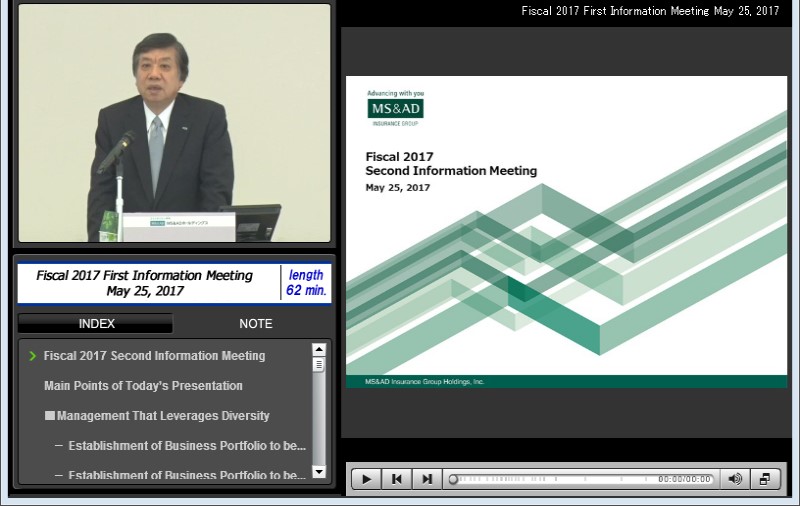Click the speaker video window
The height and width of the screenshot is (506, 800).
click(174, 123)
